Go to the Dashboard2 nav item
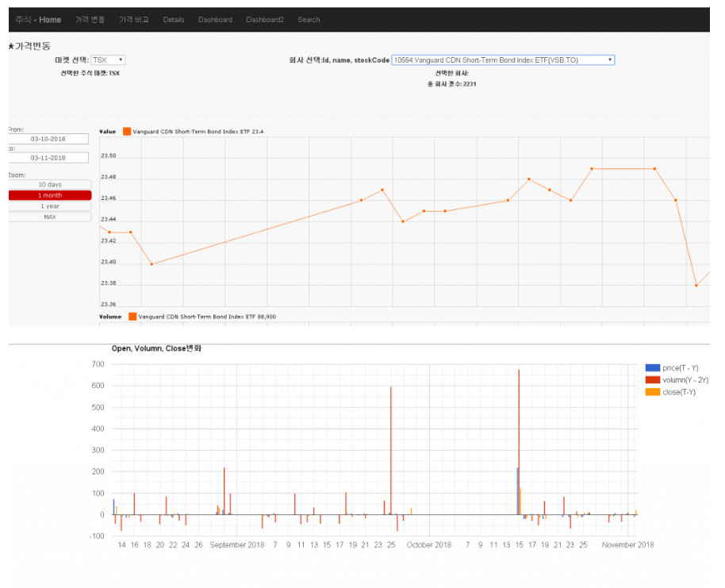 (x=265, y=20)
